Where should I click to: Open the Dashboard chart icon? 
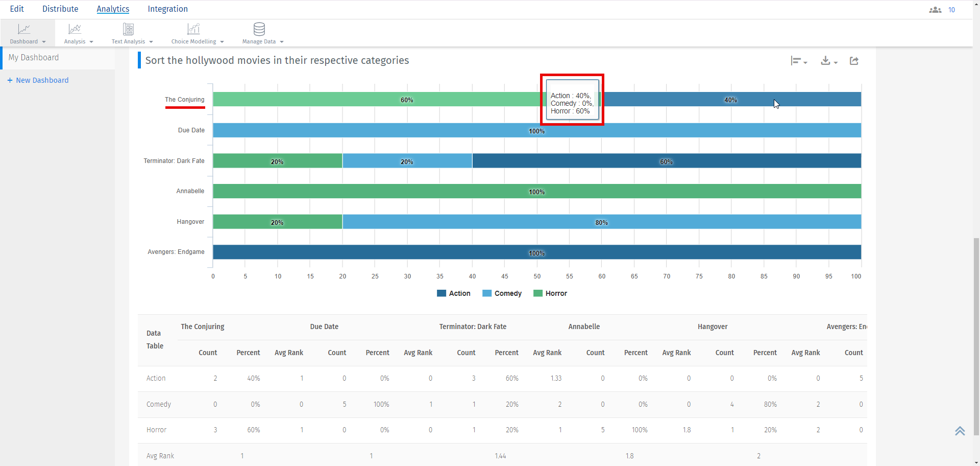pos(24,29)
